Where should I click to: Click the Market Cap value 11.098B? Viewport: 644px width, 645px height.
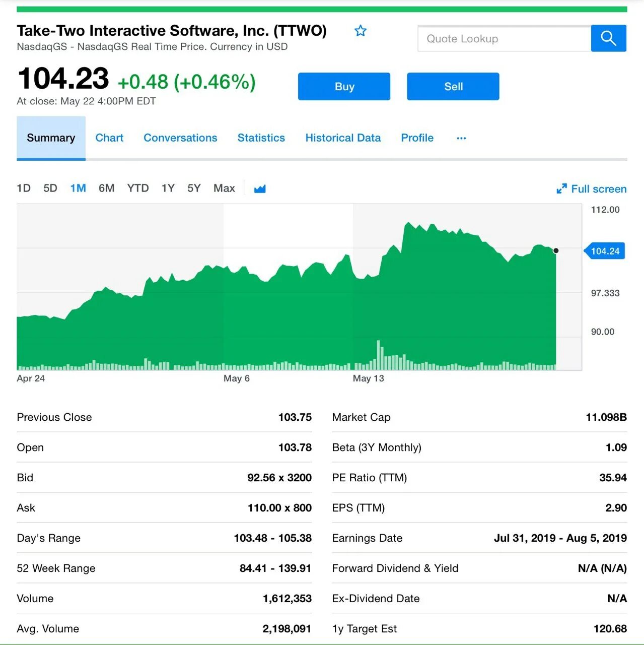pyautogui.click(x=606, y=417)
